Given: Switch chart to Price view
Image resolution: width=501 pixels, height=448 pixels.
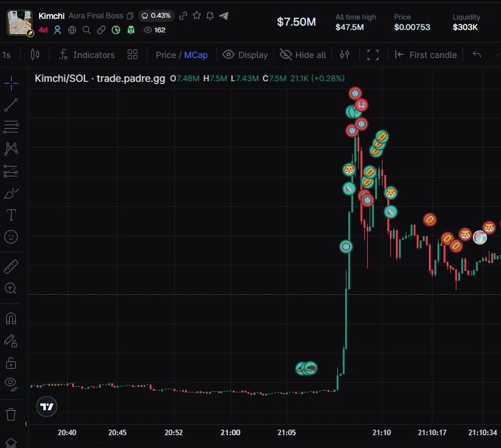Looking at the screenshot, I should click(166, 55).
